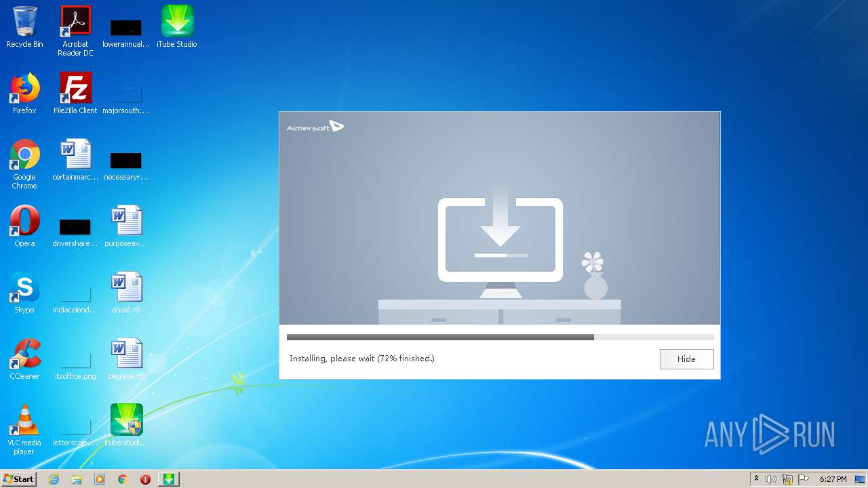Open Action Center flag icon
868x488 pixels.
[803, 479]
